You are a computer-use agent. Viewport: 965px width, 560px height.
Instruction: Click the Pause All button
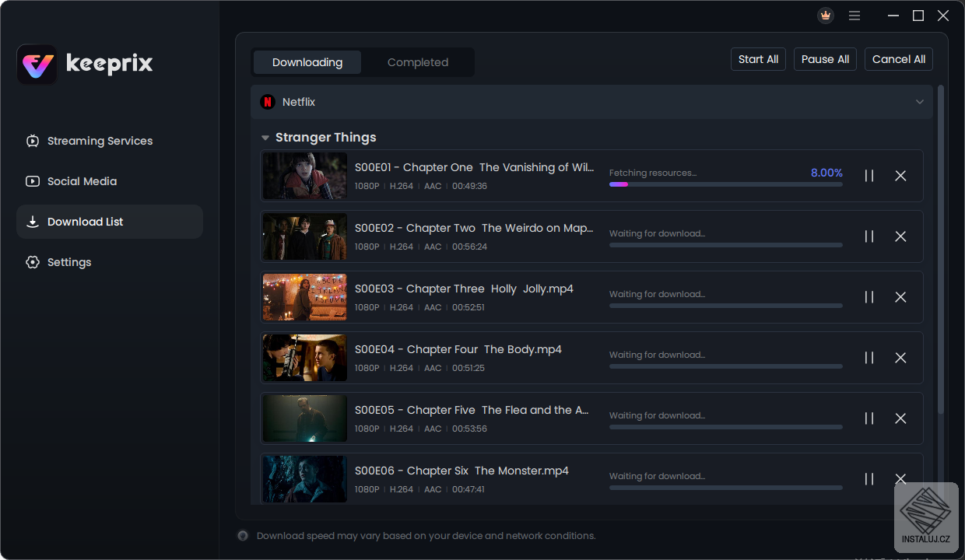click(x=825, y=59)
